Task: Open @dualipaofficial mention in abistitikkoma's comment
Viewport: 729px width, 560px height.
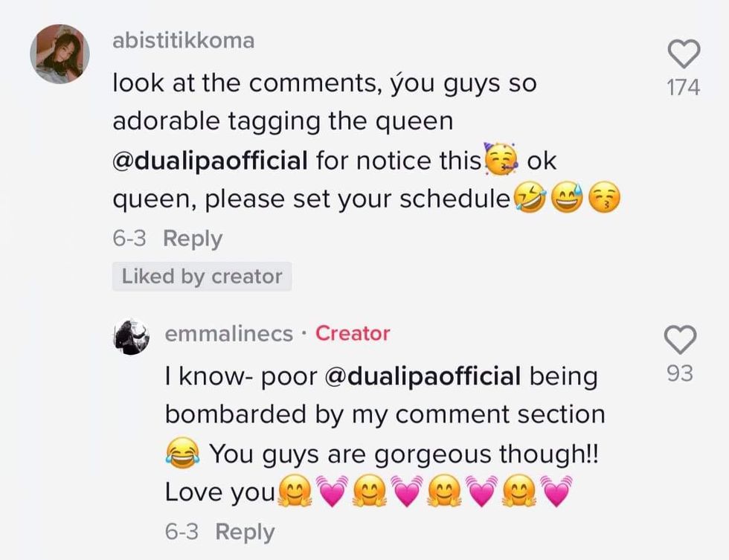Action: click(210, 160)
